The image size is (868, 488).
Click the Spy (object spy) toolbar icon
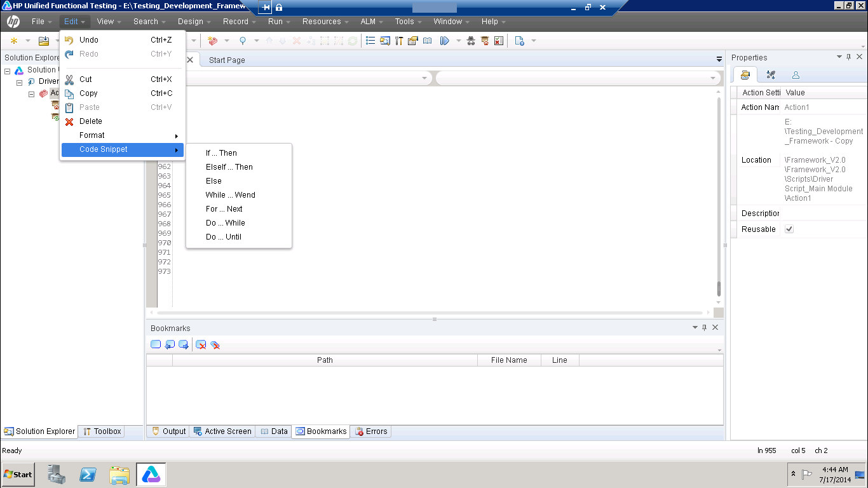[471, 41]
